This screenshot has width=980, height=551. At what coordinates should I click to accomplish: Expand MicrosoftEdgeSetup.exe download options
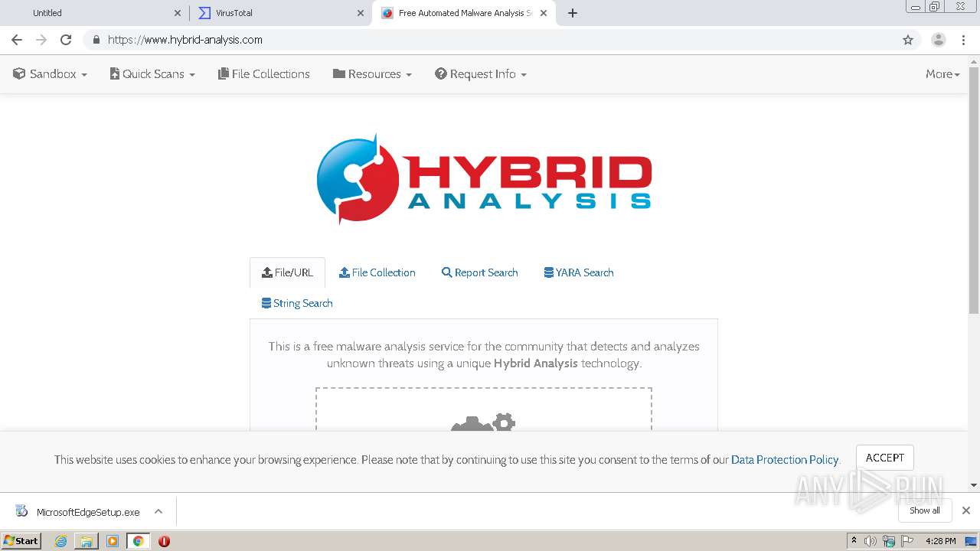pyautogui.click(x=158, y=511)
